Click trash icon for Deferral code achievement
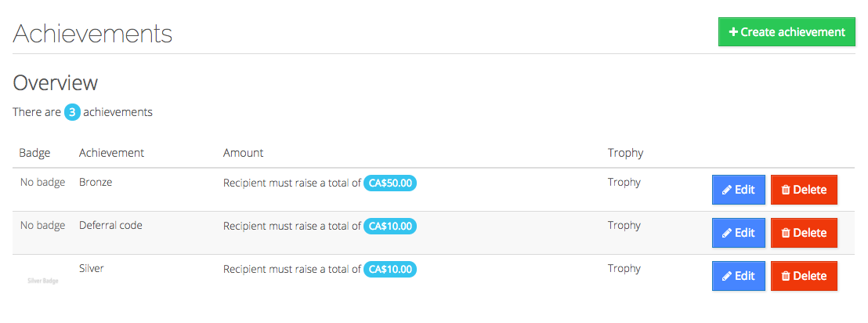Screen dimensions: 868x323 [x=785, y=233]
